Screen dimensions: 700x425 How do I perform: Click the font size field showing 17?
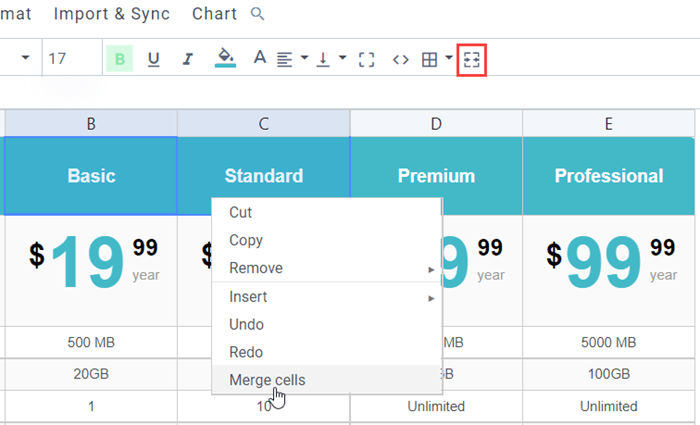tap(70, 59)
